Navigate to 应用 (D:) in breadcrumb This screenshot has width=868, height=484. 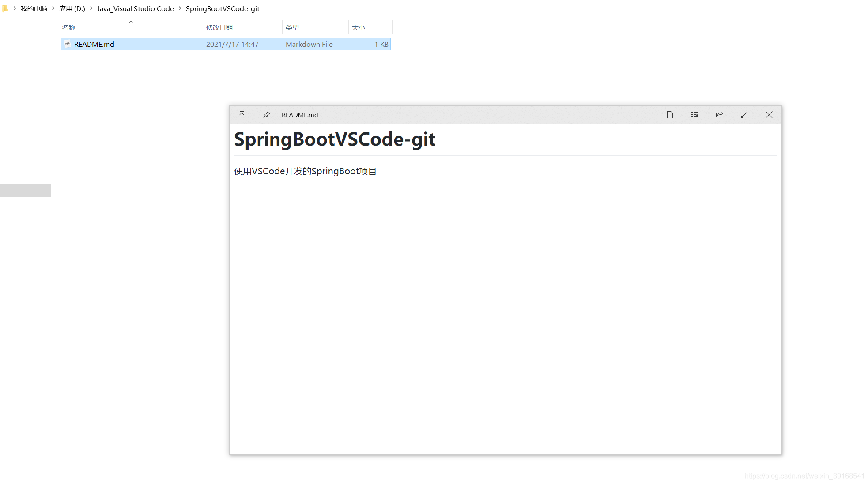[x=72, y=8]
